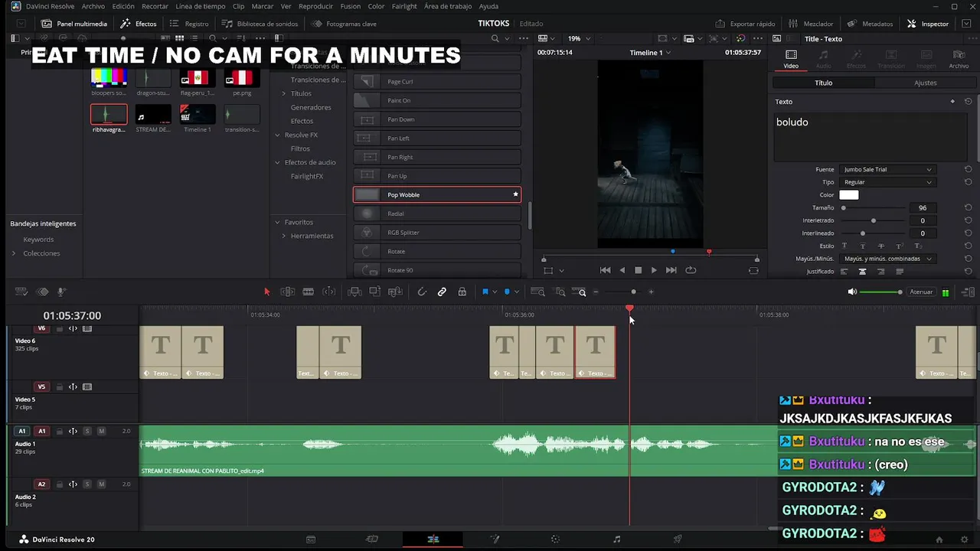Lock the Audio 1 track
Screen dimensions: 980x551
coord(60,431)
